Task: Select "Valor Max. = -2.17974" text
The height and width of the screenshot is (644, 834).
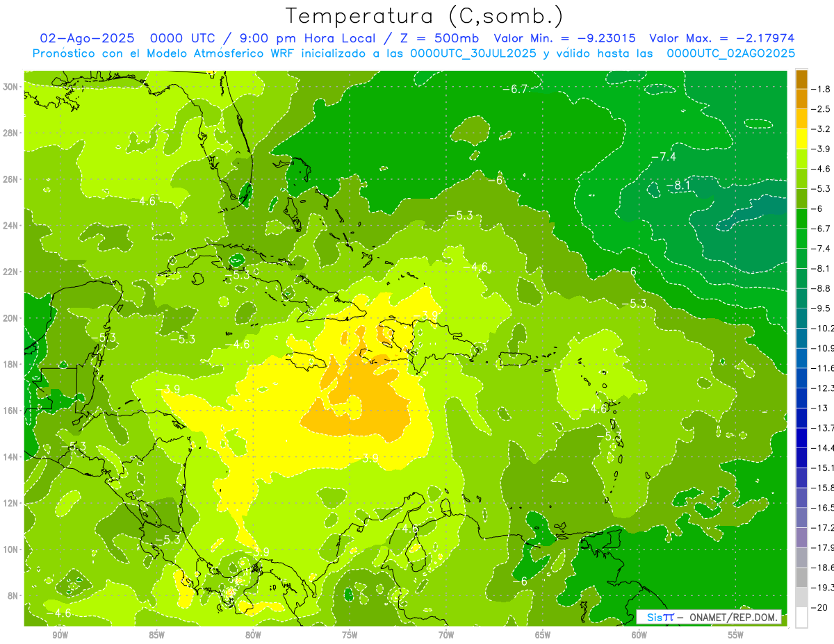Action: tap(721, 38)
